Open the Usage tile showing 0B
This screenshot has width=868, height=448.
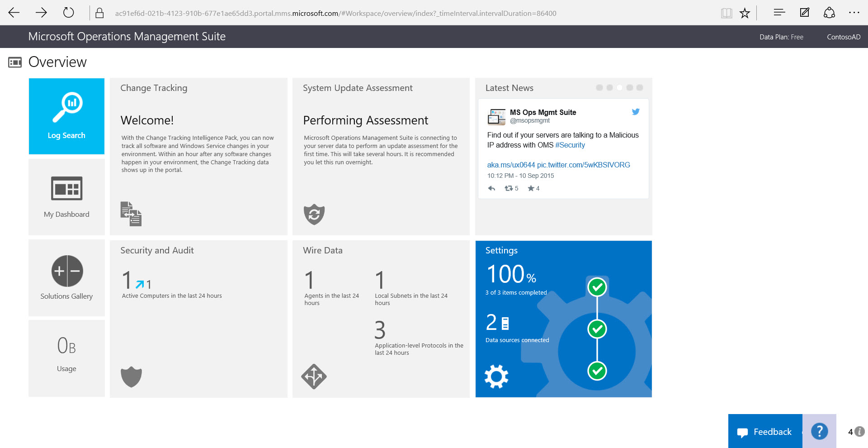coord(66,358)
